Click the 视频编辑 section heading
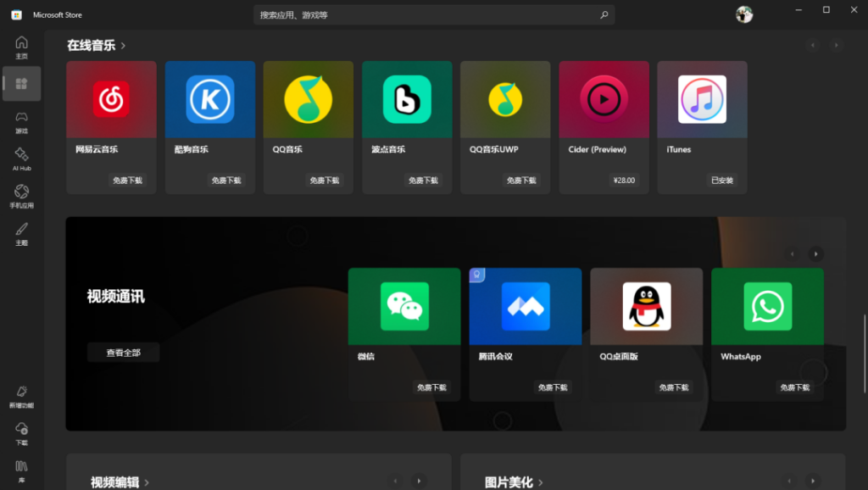The image size is (868, 490). tap(115, 482)
